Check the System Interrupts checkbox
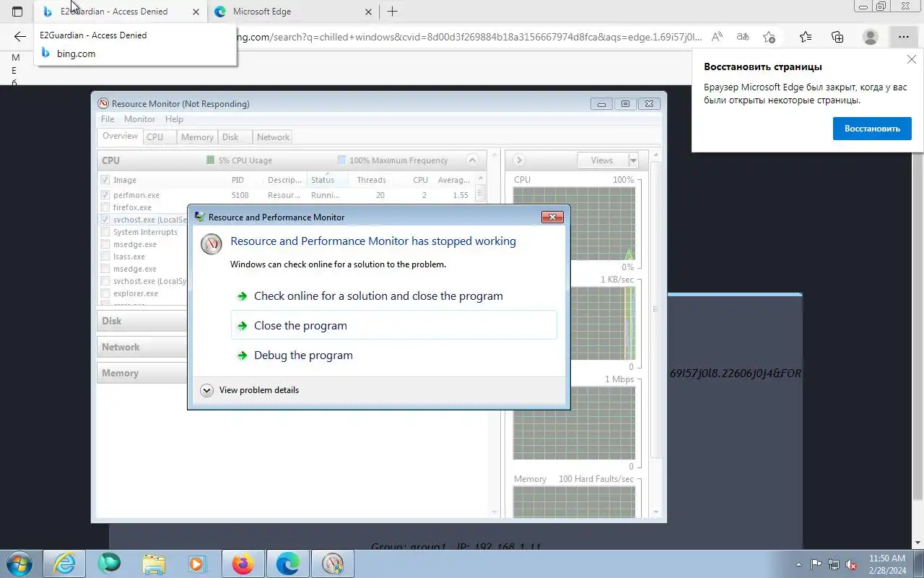 tap(105, 232)
